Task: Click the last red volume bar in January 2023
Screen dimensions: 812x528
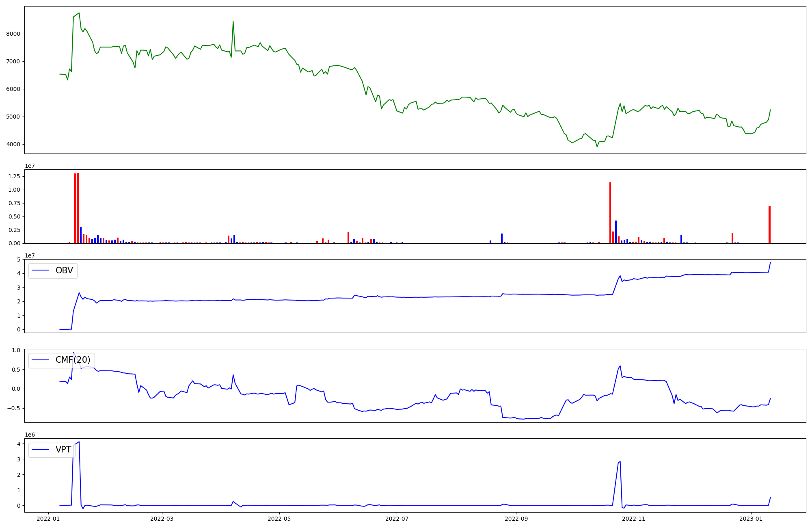Action: (x=769, y=225)
